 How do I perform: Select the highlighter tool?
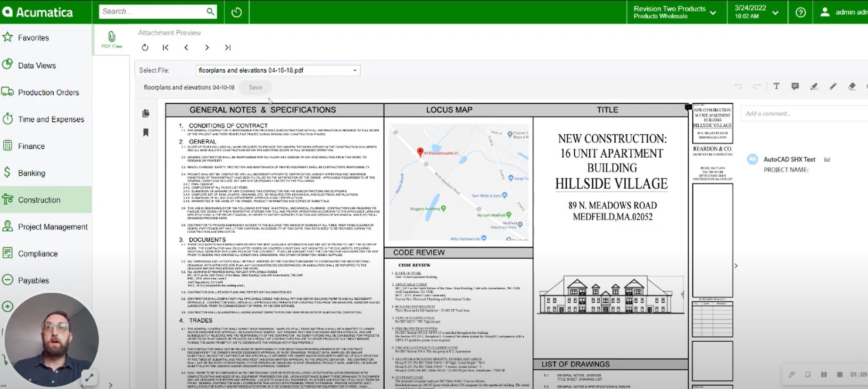[814, 86]
